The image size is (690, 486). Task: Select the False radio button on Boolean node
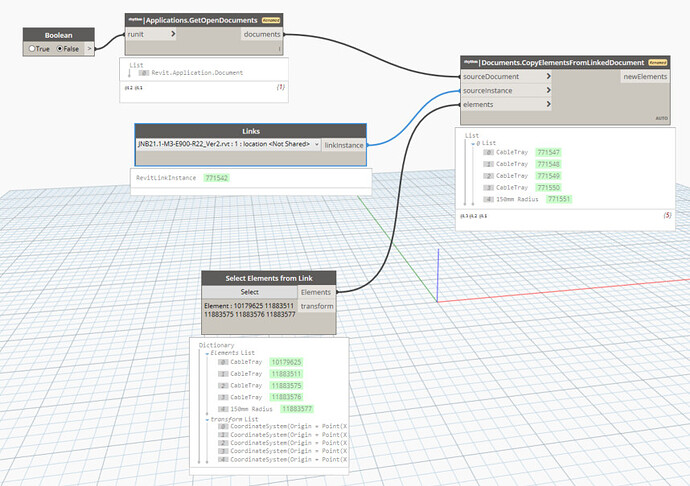(60, 49)
